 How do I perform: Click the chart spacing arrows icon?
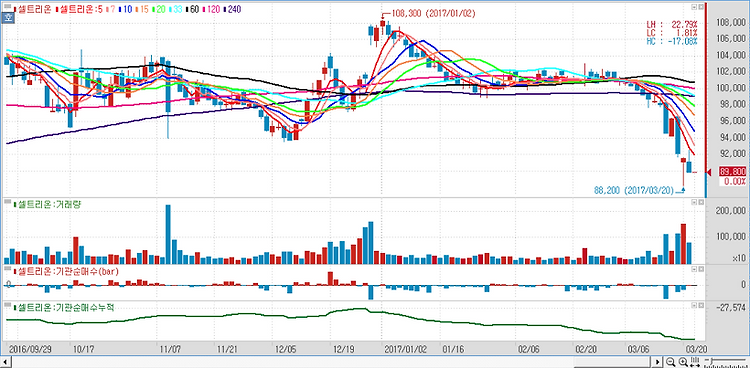tap(695, 362)
